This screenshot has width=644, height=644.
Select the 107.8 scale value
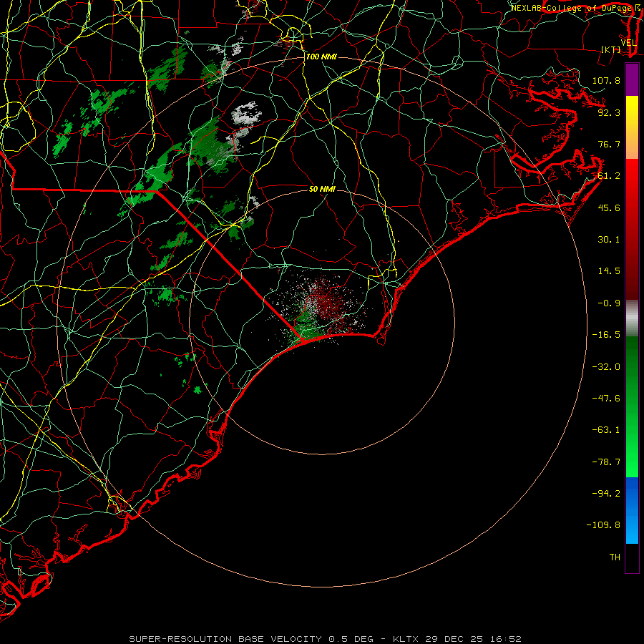(606, 80)
